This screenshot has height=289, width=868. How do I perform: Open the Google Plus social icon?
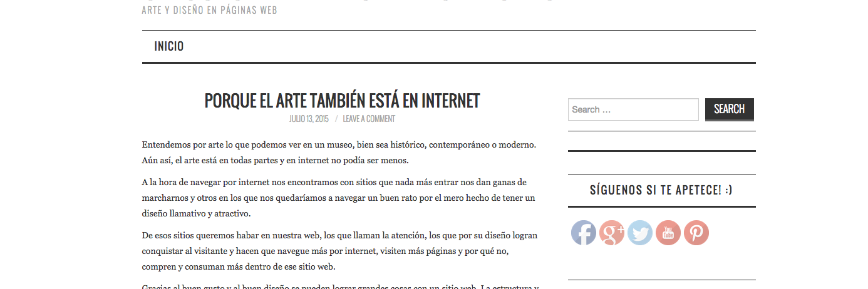coord(612,233)
